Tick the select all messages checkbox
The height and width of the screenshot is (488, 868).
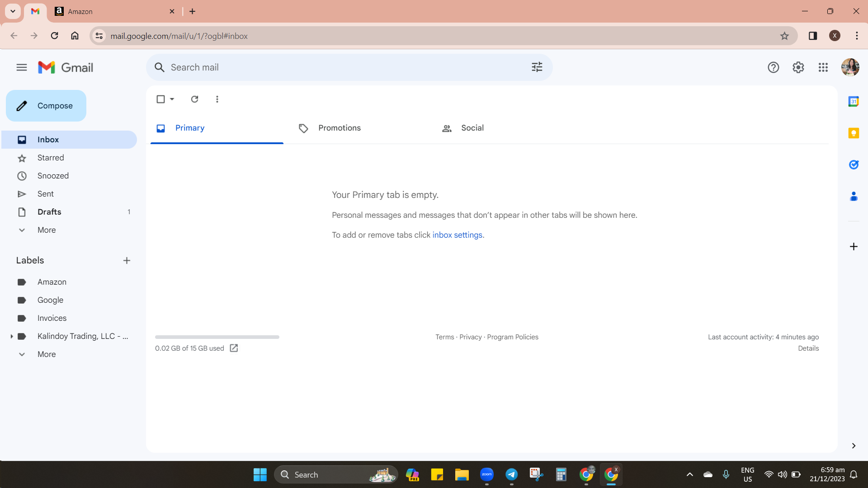[160, 99]
